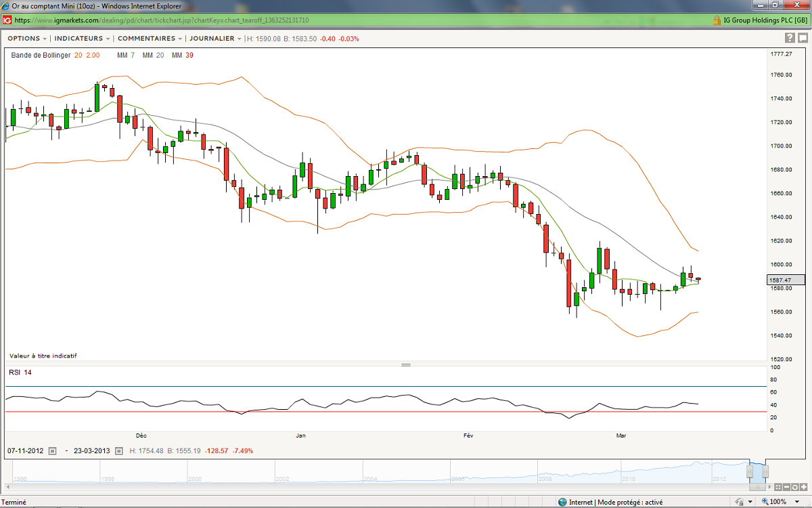This screenshot has height=508, width=812.
Task: Click the panel resize grip above RSI
Action: pos(406,364)
